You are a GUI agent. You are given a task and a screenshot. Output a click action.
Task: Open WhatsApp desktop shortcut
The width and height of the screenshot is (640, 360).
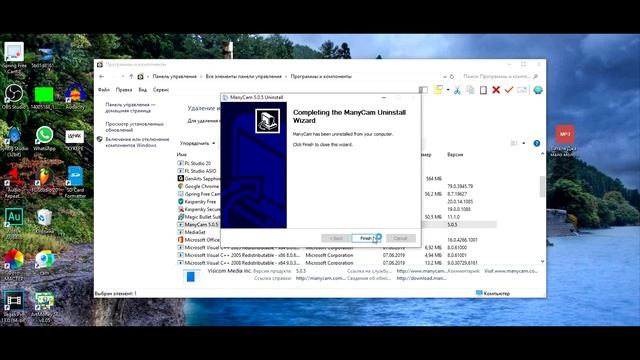[x=44, y=139]
